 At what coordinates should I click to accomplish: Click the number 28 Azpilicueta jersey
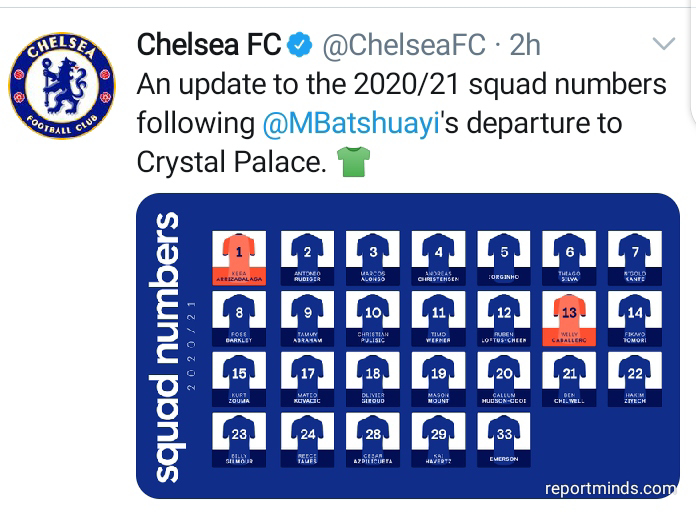coord(372,436)
